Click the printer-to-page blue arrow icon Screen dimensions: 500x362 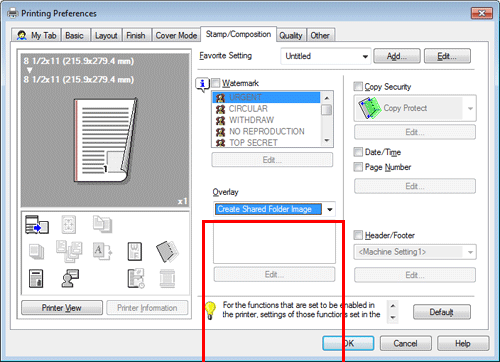pos(37,224)
